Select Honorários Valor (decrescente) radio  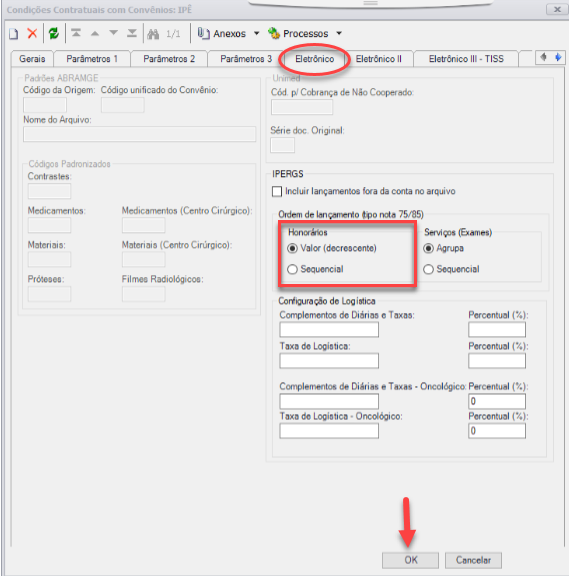[x=292, y=249]
